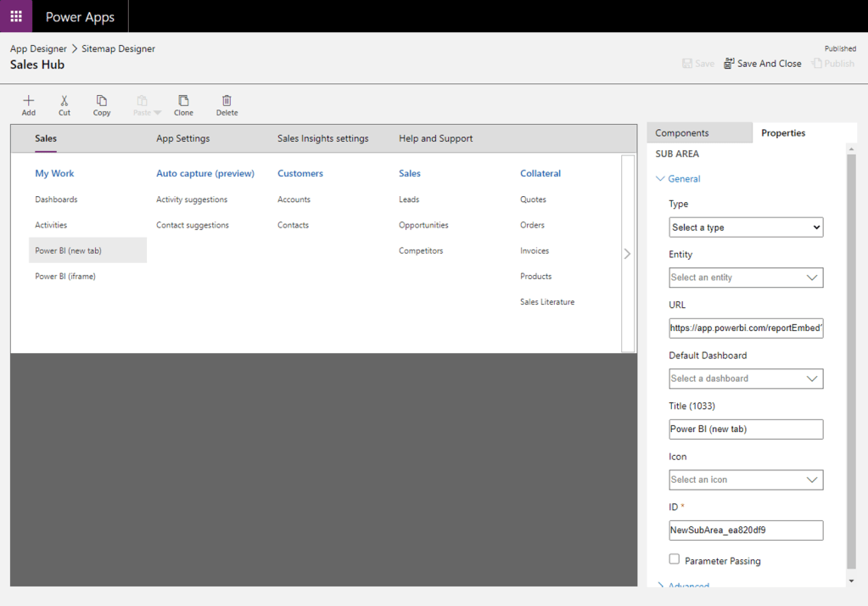The height and width of the screenshot is (606, 868).
Task: Click the properties panel scroll down arrow
Action: 851,581
